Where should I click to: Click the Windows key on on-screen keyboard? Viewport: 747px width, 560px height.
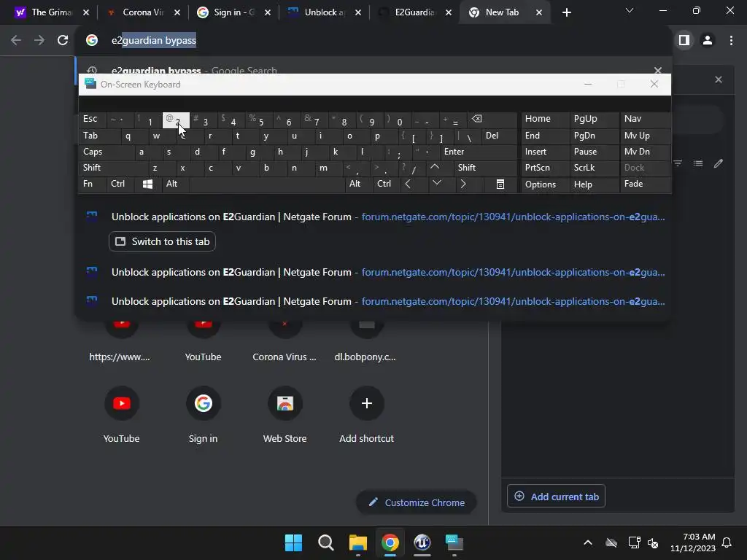(x=147, y=184)
